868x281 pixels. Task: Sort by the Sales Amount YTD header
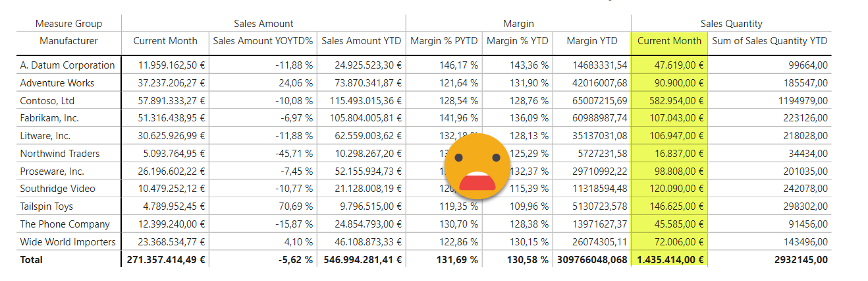pos(361,41)
